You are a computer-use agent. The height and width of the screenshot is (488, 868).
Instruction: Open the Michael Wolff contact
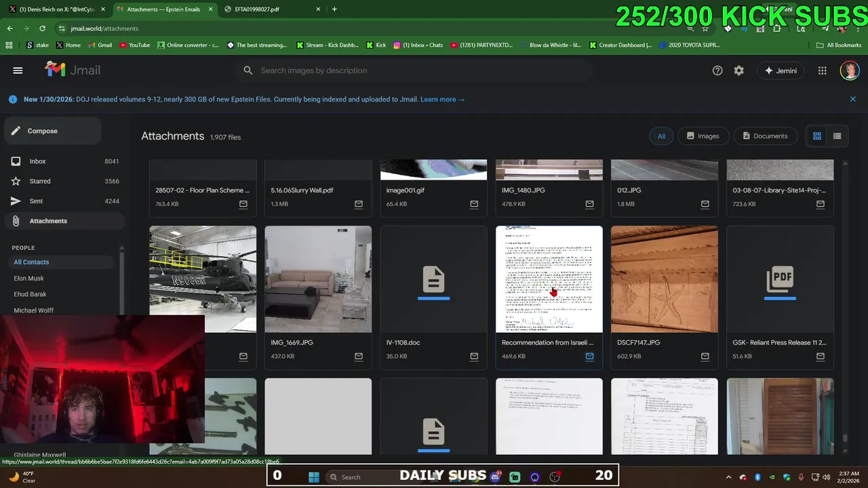(x=33, y=310)
